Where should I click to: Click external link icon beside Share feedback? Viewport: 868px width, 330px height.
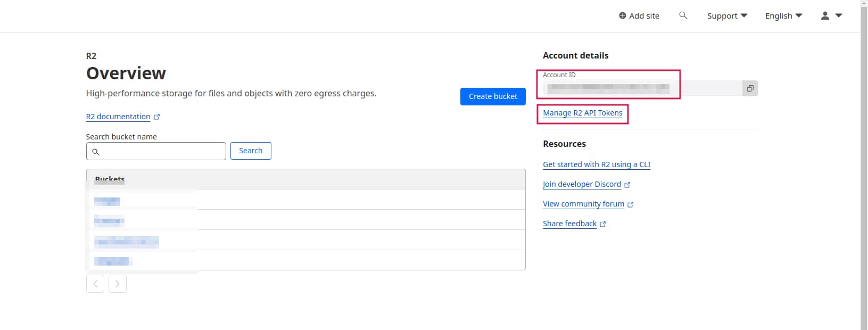point(603,224)
